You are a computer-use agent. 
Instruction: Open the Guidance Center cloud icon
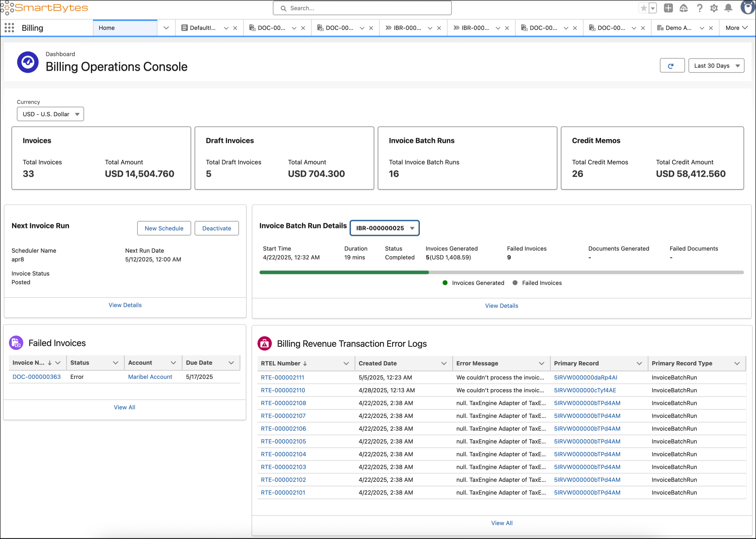684,8
